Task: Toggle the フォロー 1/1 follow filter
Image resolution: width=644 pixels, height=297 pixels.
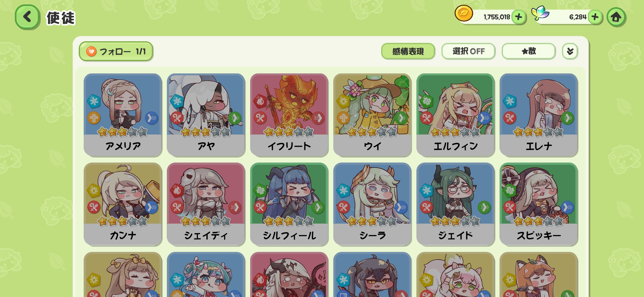Action: click(x=116, y=51)
